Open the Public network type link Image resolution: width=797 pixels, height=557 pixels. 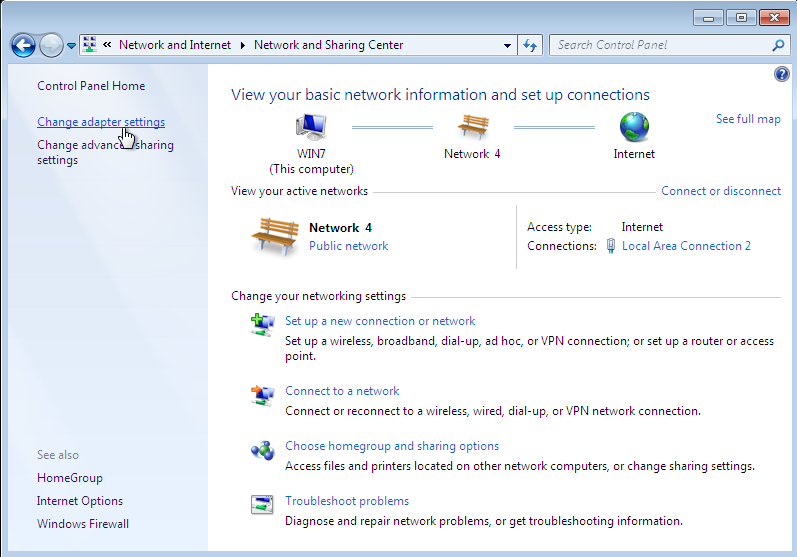pos(348,246)
